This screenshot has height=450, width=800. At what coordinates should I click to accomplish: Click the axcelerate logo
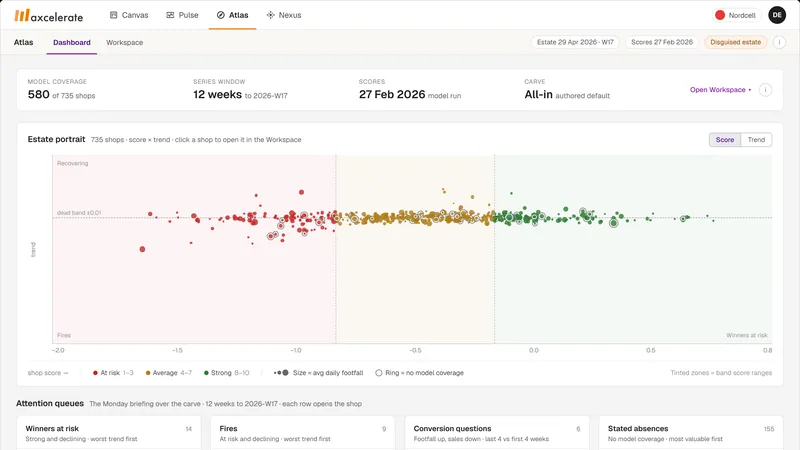48,16
